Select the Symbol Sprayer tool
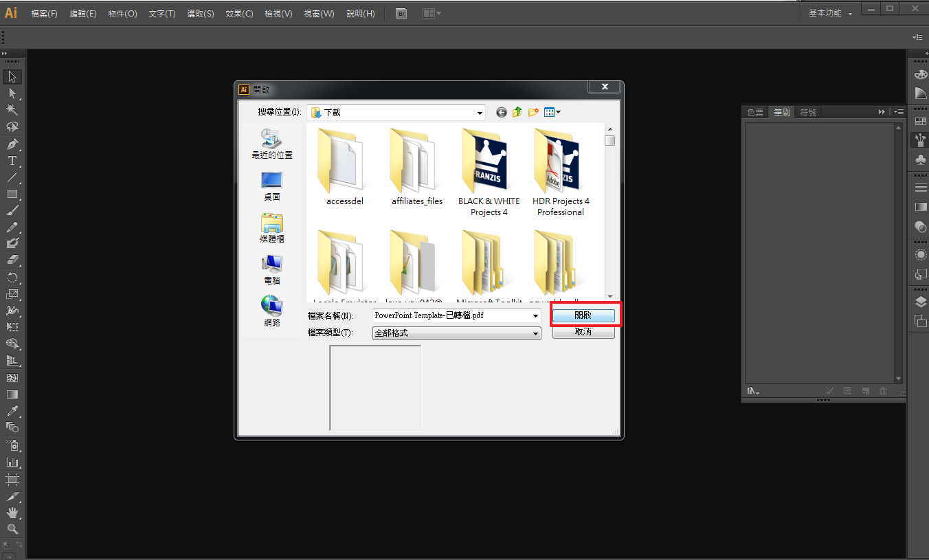The width and height of the screenshot is (929, 560). [x=12, y=445]
